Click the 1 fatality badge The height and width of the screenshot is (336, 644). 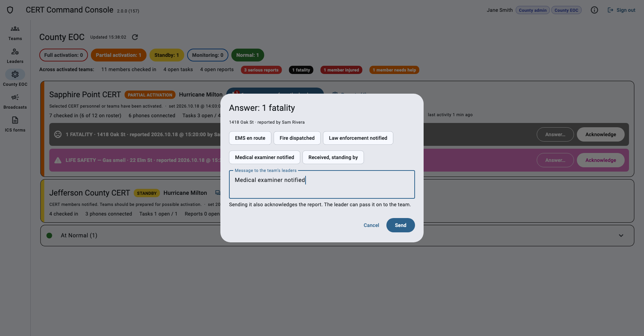coord(301,70)
